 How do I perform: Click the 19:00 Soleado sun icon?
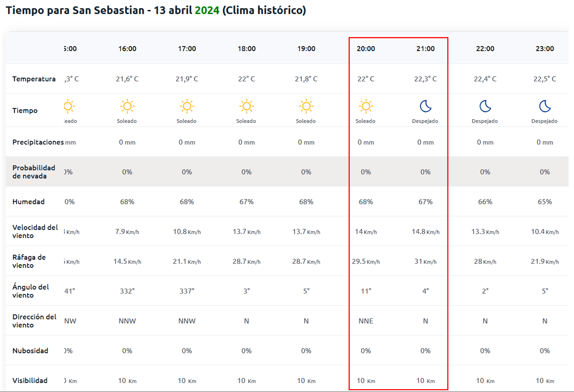click(x=306, y=106)
